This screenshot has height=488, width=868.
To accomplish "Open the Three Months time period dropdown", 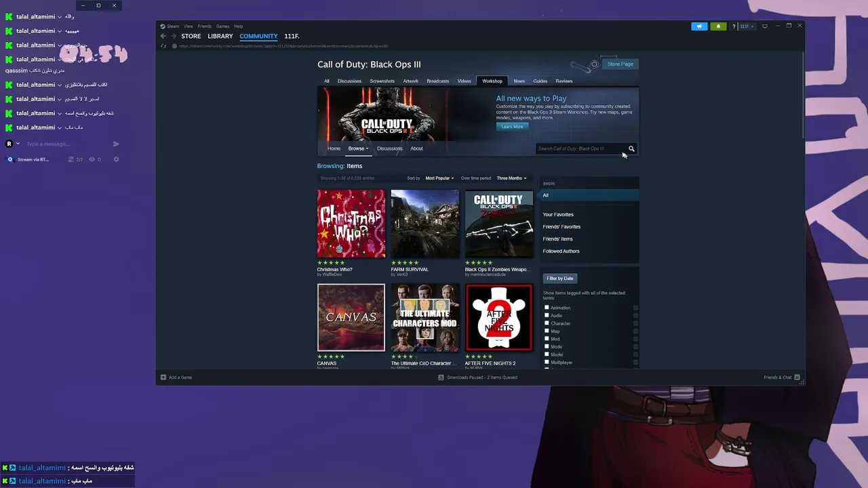I will click(511, 178).
